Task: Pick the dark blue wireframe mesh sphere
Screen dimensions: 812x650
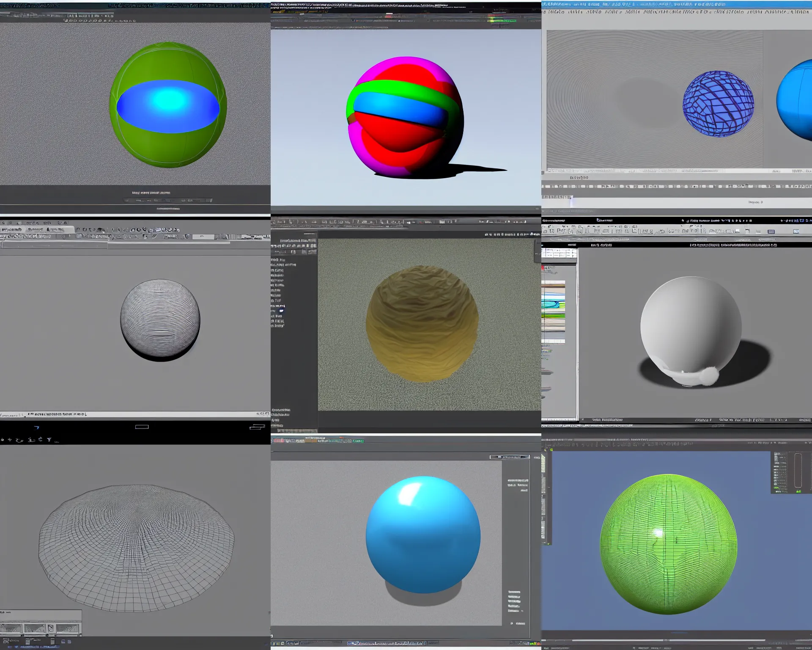Action: 718,104
